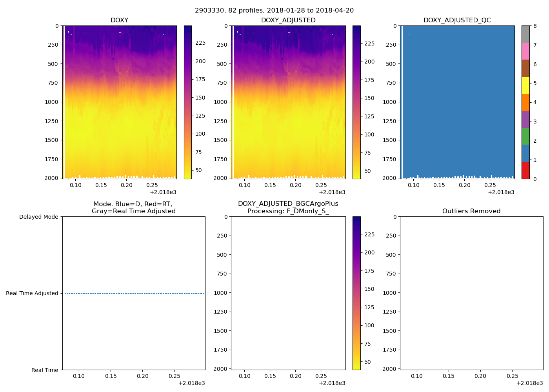Viewport: 549px width, 392px height.
Task: Click the blue swatch in the QC colorbar
Action: (525, 153)
